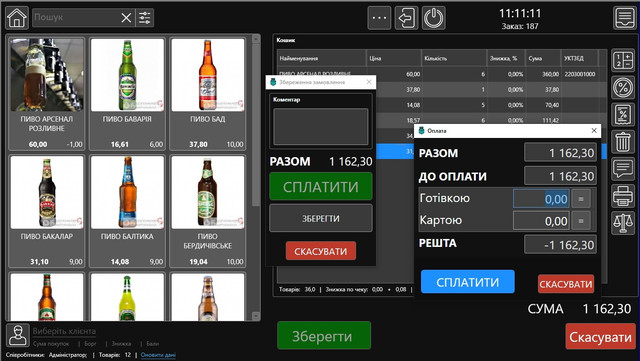The width and height of the screenshot is (640, 361).
Task: Select ПИВО БЕРДИЧІВСЬКЕ product tile
Action: [x=207, y=211]
